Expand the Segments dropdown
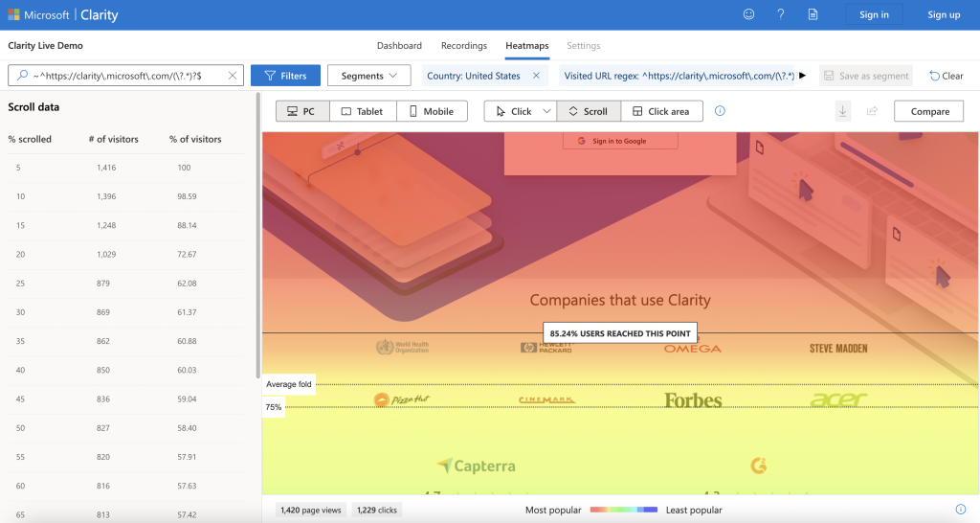The height and width of the screenshot is (523, 980). 368,76
